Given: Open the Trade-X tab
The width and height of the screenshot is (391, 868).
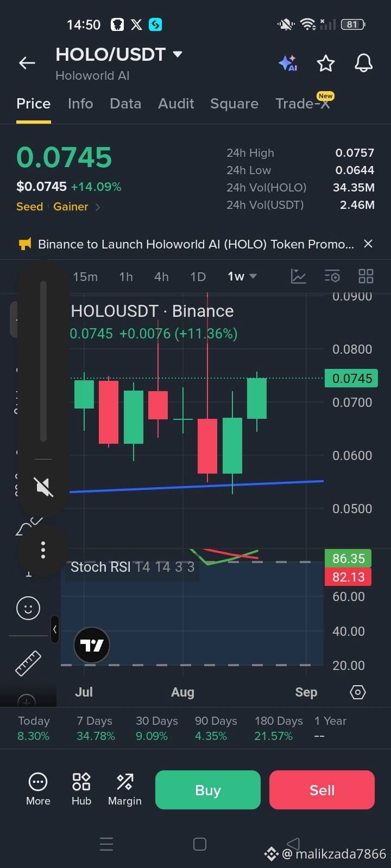Looking at the screenshot, I should tap(302, 104).
